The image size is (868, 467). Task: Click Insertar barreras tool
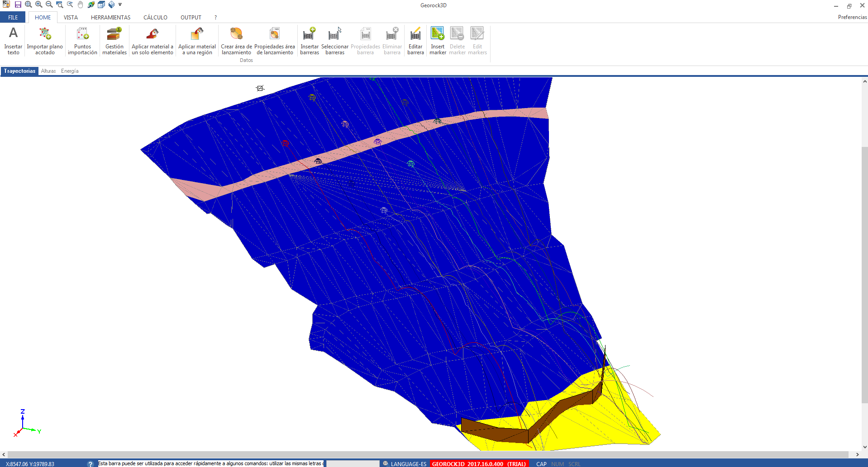310,41
